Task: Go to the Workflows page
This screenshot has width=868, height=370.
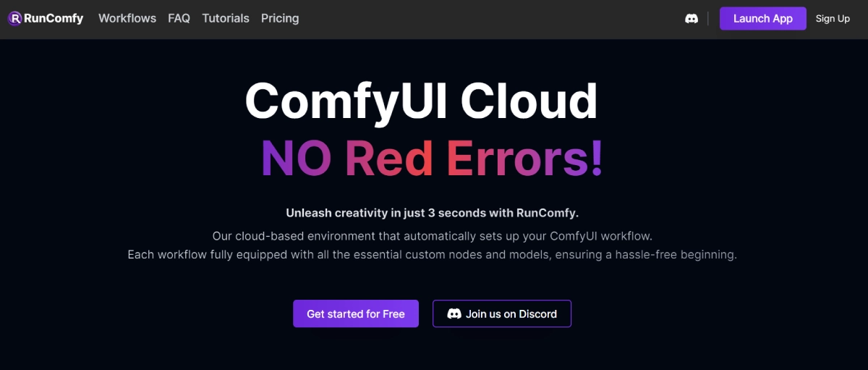Action: (127, 19)
